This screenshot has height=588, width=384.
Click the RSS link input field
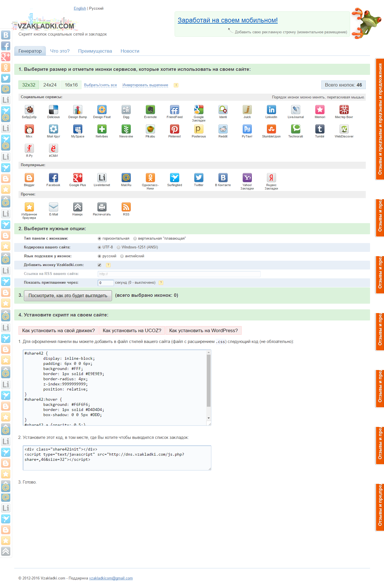tap(179, 274)
